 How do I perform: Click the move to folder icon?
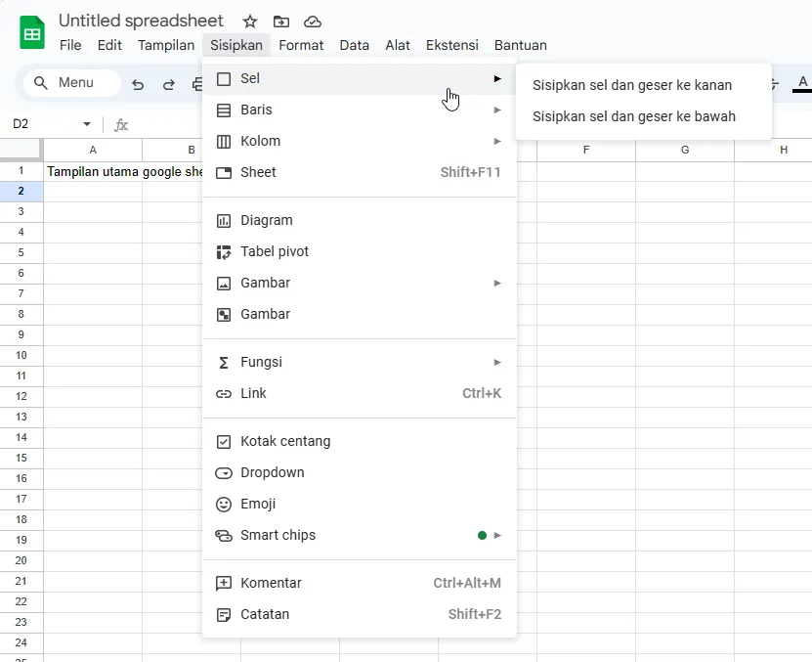tap(281, 22)
